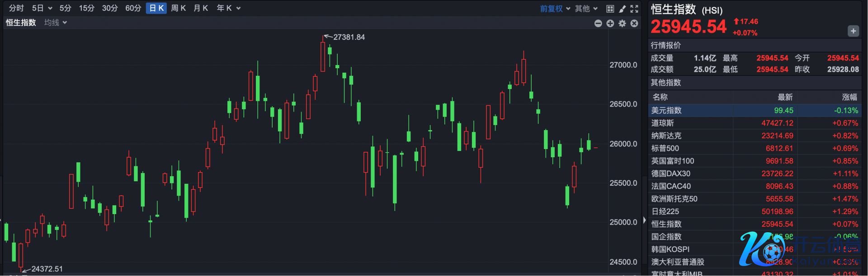Image resolution: width=868 pixels, height=276 pixels.
Task: Open the 前复权 adjustment dropdown
Action: 555,9
